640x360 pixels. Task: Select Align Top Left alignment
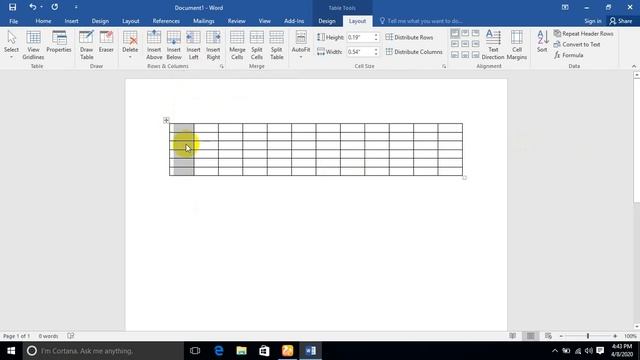point(455,33)
